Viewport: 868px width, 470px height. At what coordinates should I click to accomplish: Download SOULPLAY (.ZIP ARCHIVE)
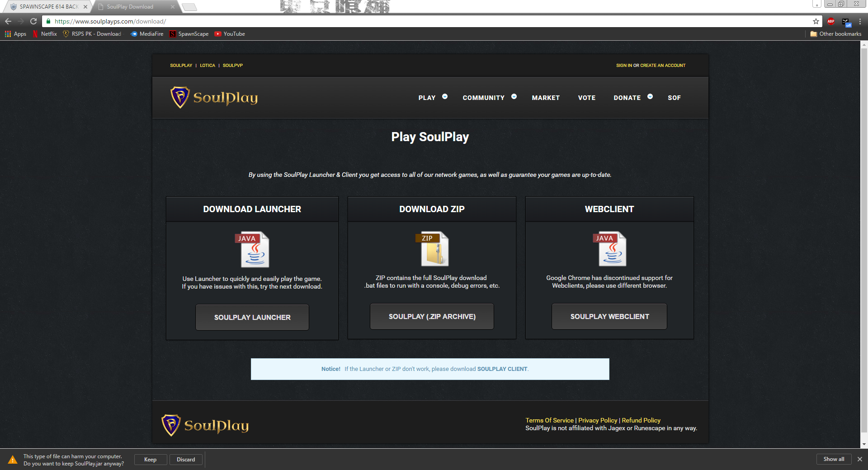click(x=432, y=317)
